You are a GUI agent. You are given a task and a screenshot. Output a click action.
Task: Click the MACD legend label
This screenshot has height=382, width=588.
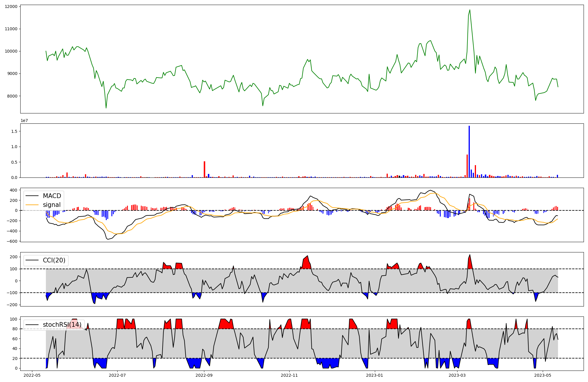[x=52, y=196]
